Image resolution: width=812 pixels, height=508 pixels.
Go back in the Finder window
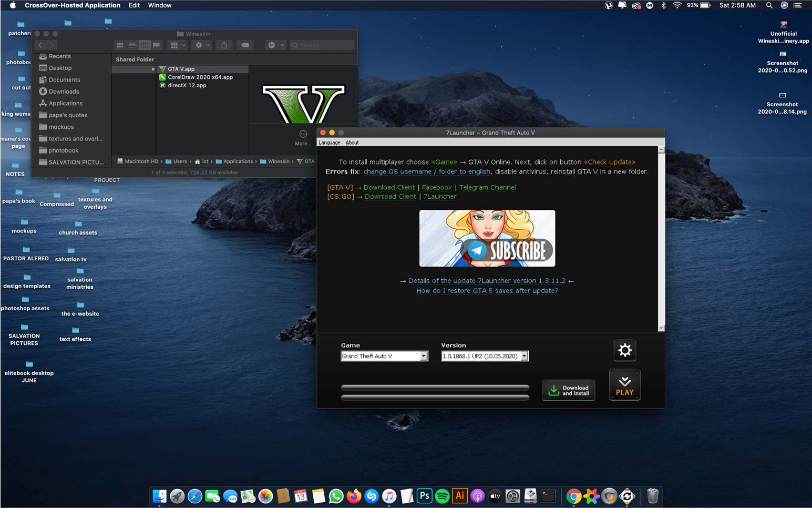pyautogui.click(x=40, y=45)
